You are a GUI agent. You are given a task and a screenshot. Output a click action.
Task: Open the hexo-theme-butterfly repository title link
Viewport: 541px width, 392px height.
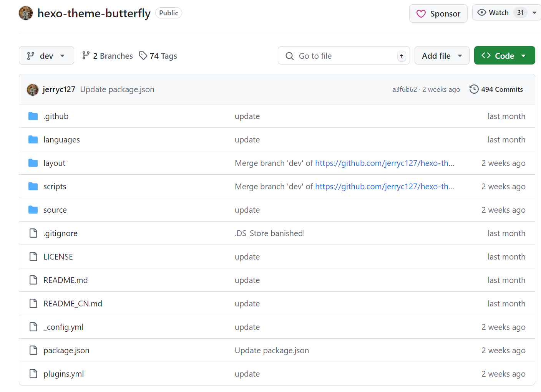pos(94,13)
